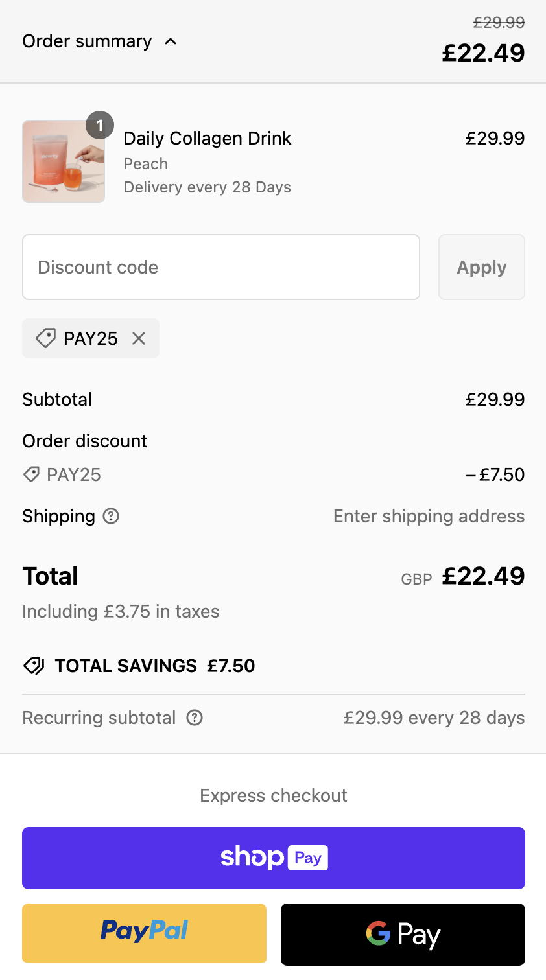Pay with Shop Pay button

(x=274, y=858)
